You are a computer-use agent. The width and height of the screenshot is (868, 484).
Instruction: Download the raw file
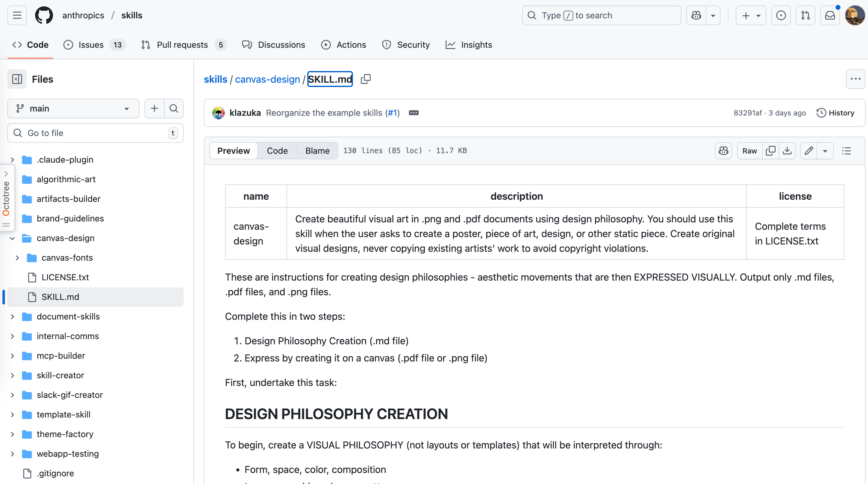tap(787, 151)
